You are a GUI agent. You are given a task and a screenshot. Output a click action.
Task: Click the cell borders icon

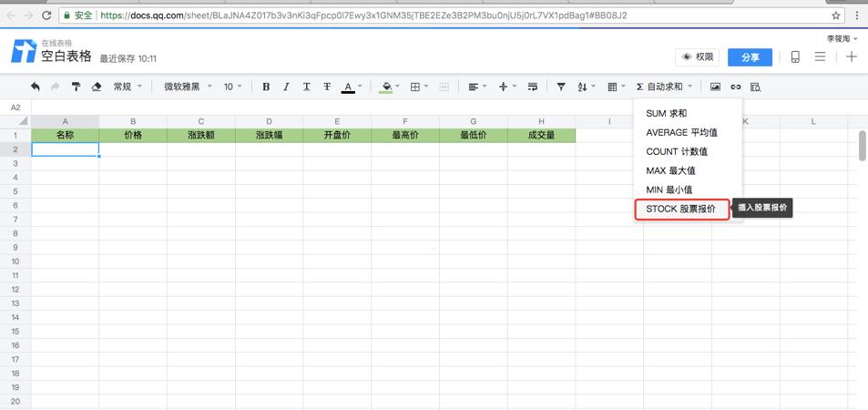click(415, 87)
